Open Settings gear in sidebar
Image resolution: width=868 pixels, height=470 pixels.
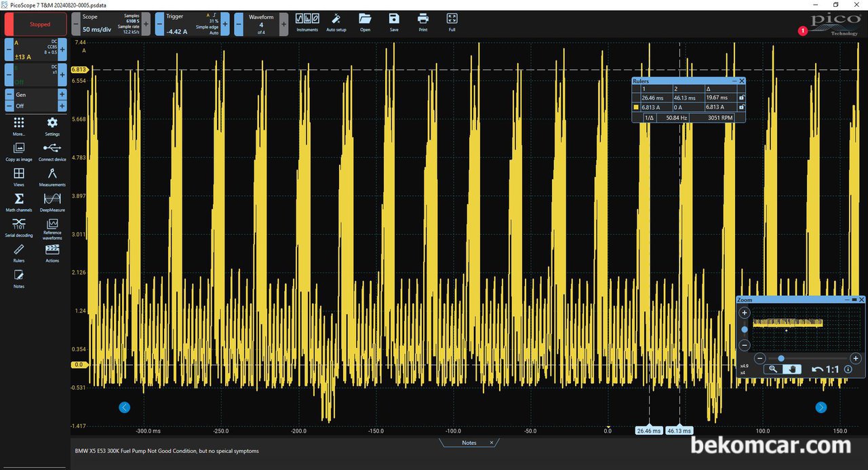coord(52,126)
